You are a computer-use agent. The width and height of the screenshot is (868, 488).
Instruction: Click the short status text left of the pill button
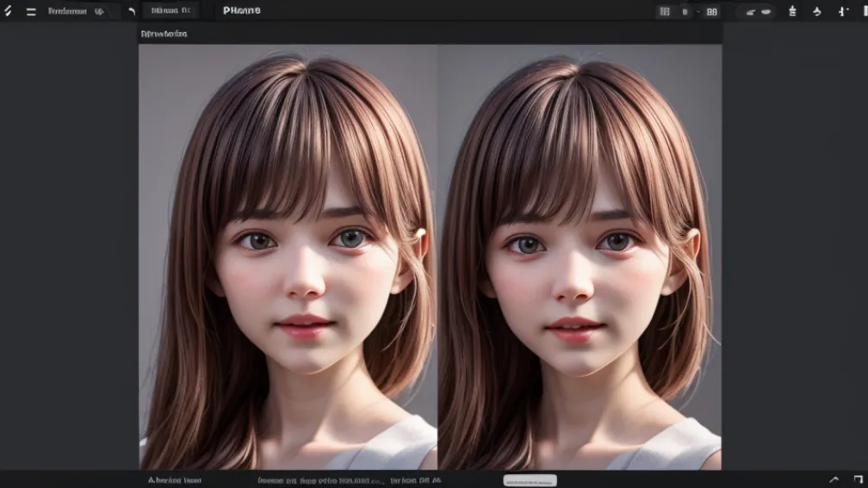416,480
